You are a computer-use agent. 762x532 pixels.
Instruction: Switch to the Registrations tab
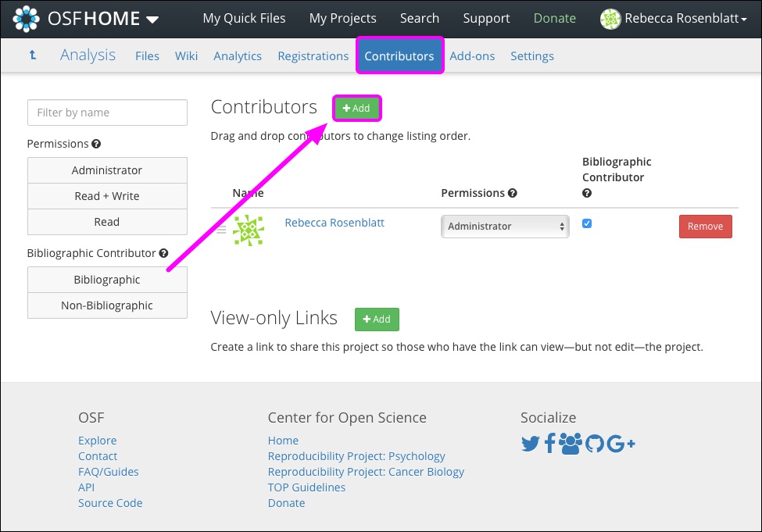click(x=313, y=56)
